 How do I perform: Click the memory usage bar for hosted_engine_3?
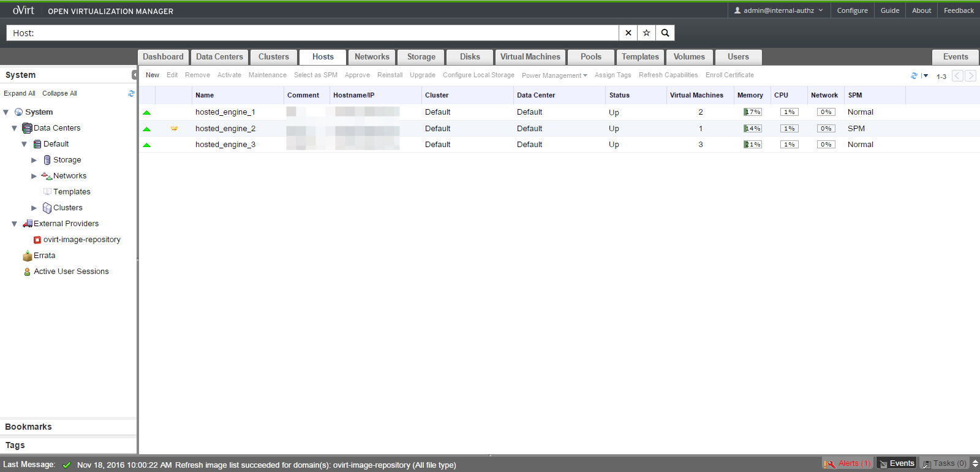click(752, 145)
